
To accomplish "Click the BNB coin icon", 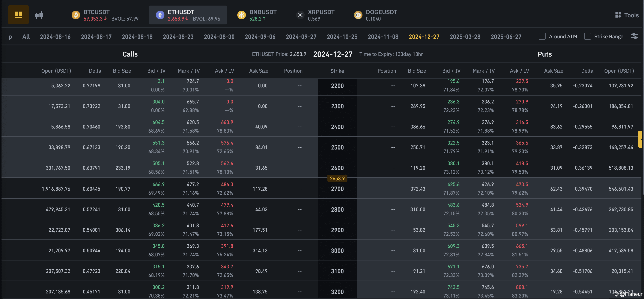I will pos(241,15).
